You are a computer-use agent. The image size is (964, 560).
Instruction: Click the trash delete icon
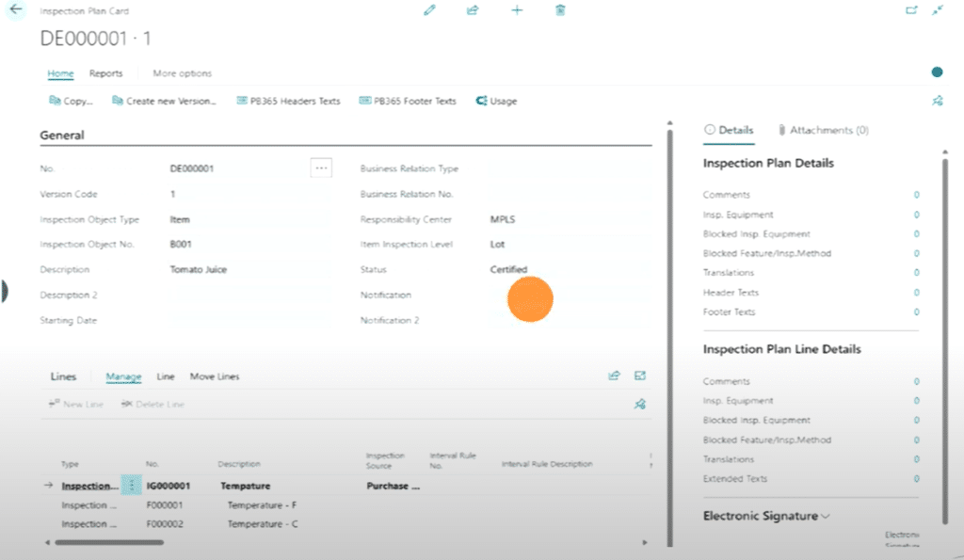pyautogui.click(x=560, y=10)
